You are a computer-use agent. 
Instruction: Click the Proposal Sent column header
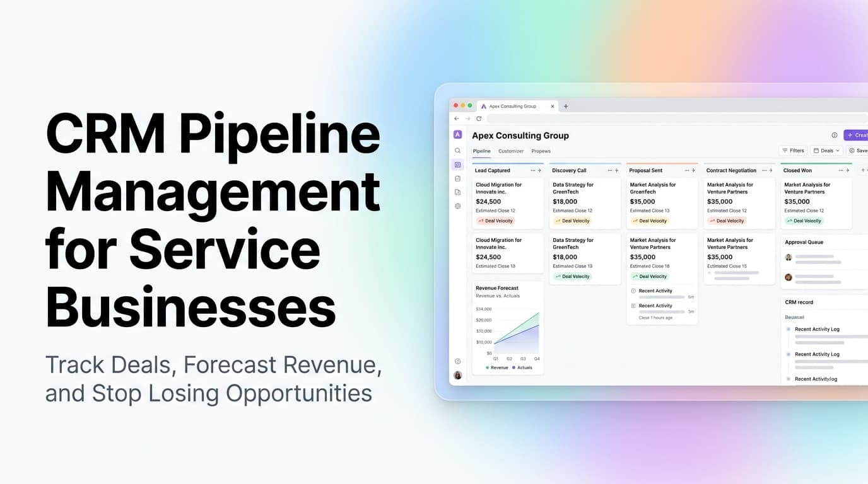646,171
